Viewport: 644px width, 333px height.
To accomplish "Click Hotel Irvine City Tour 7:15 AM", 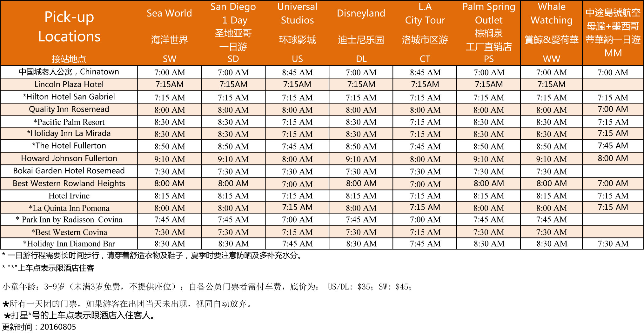I will (x=425, y=196).
